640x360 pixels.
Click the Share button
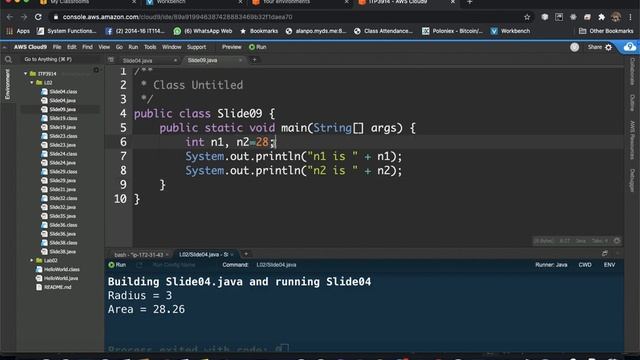595,47
